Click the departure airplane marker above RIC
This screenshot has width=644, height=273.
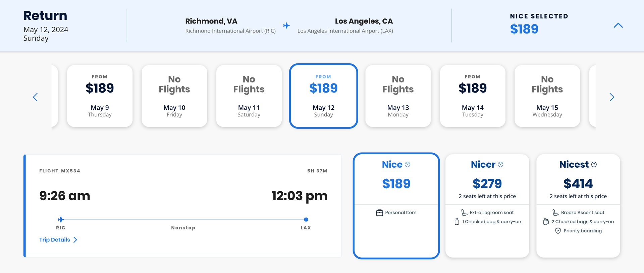pos(61,220)
